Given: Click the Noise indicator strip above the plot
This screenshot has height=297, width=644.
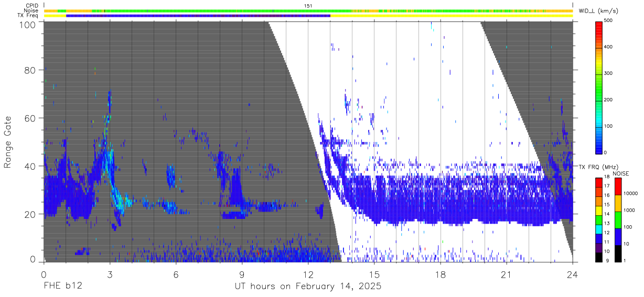Looking at the screenshot, I should [x=308, y=10].
